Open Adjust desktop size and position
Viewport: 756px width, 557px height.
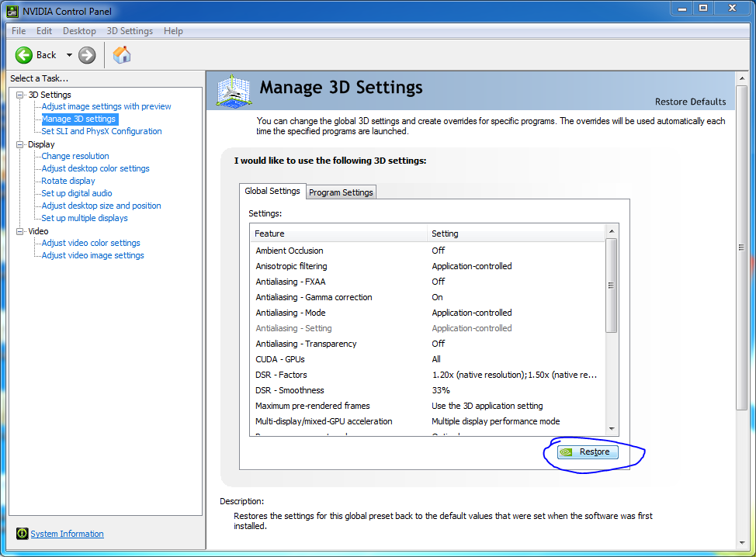(x=101, y=206)
